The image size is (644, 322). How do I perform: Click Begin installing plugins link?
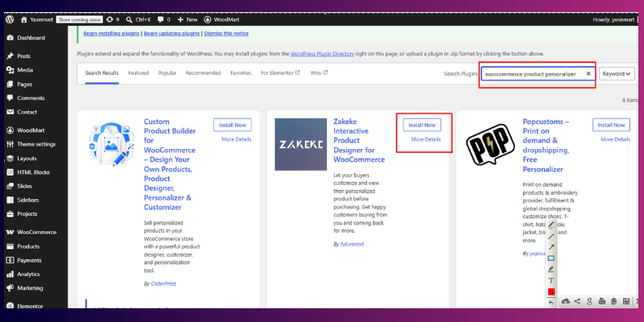coord(111,34)
